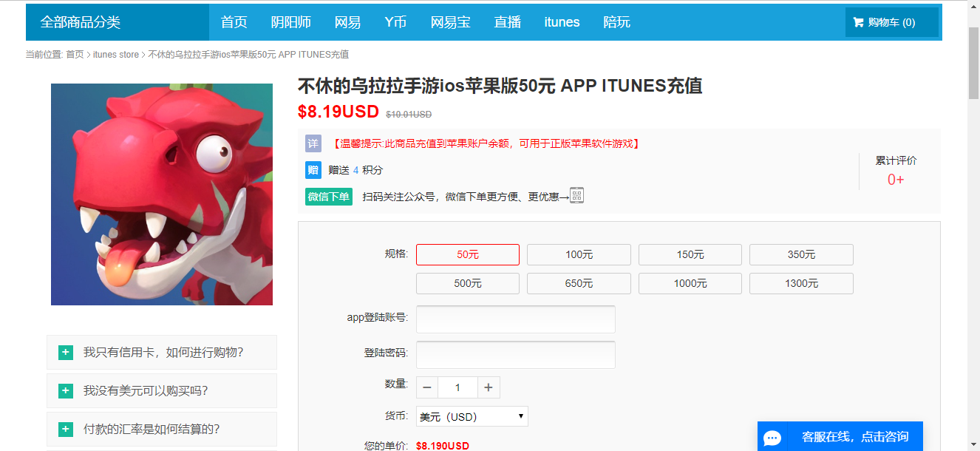Click the QR code icon after 更优惠
This screenshot has width=980, height=451.
pos(576,195)
